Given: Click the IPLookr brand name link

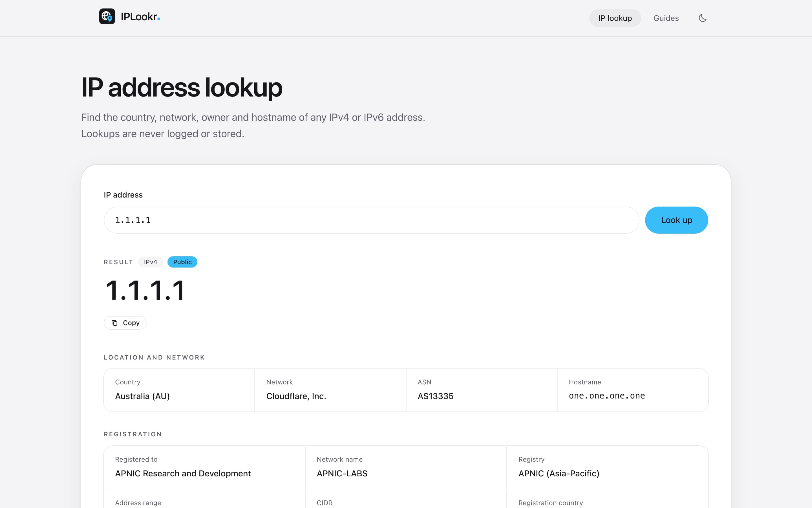Looking at the screenshot, I should [140, 17].
